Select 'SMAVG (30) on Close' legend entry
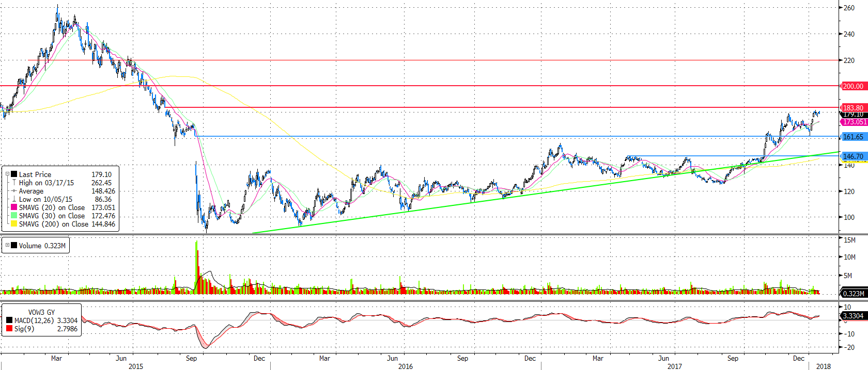The height and width of the screenshot is (370, 868). point(52,216)
